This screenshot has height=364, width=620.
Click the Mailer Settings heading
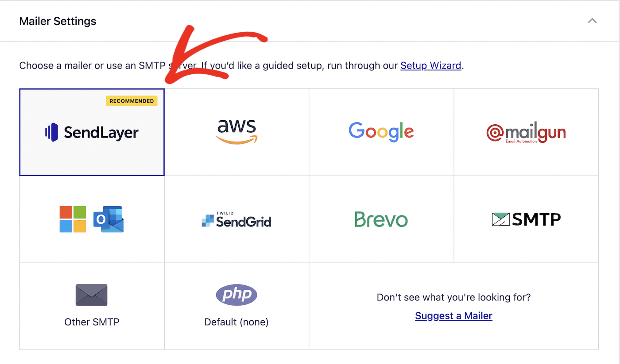[x=58, y=21]
